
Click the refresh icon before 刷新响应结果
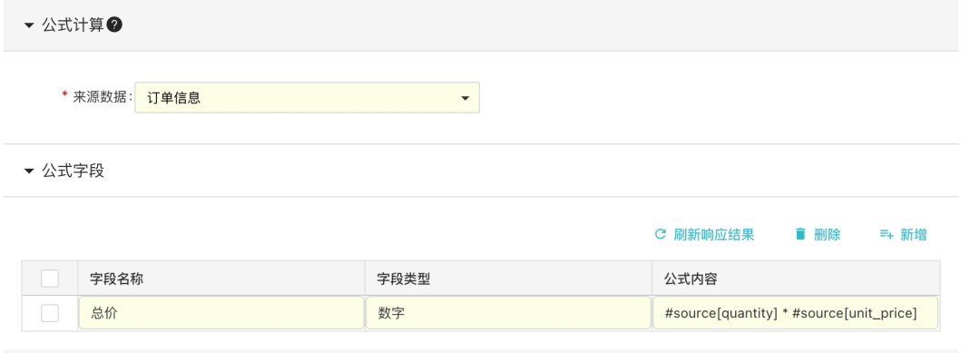pos(660,234)
